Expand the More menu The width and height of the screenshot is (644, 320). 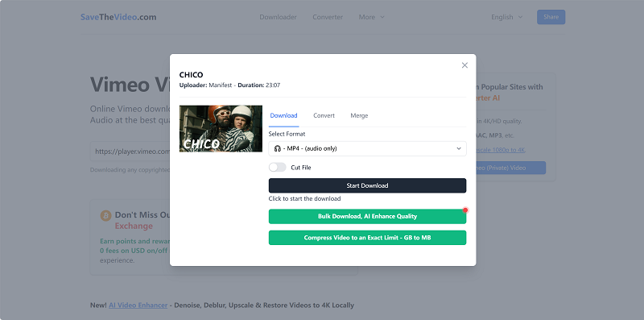click(x=372, y=17)
